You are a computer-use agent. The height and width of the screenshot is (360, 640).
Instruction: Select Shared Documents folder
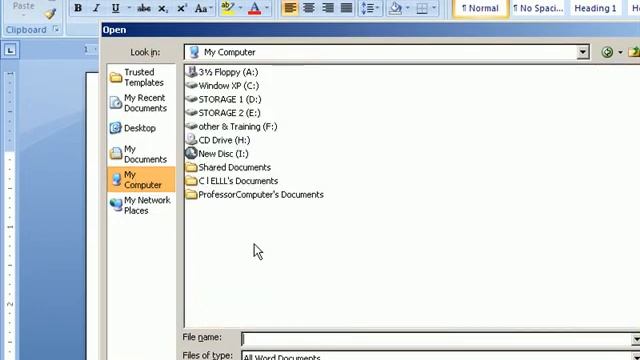coord(228,167)
